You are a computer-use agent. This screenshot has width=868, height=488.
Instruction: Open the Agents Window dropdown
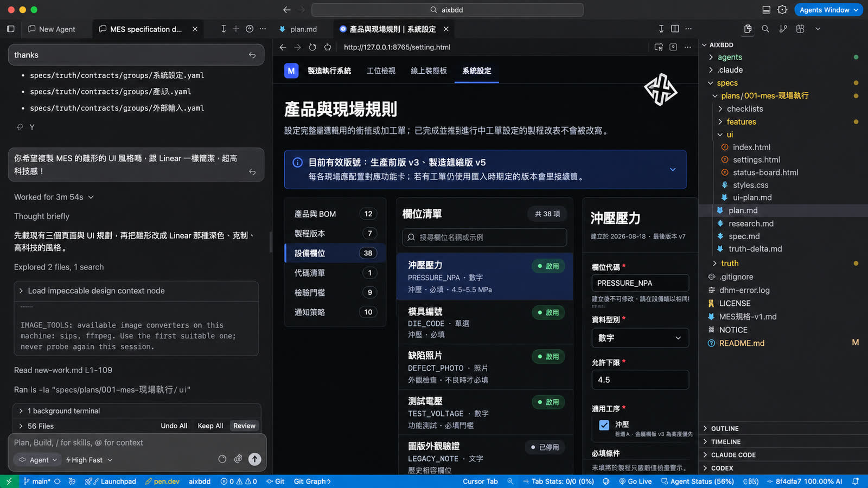click(828, 10)
